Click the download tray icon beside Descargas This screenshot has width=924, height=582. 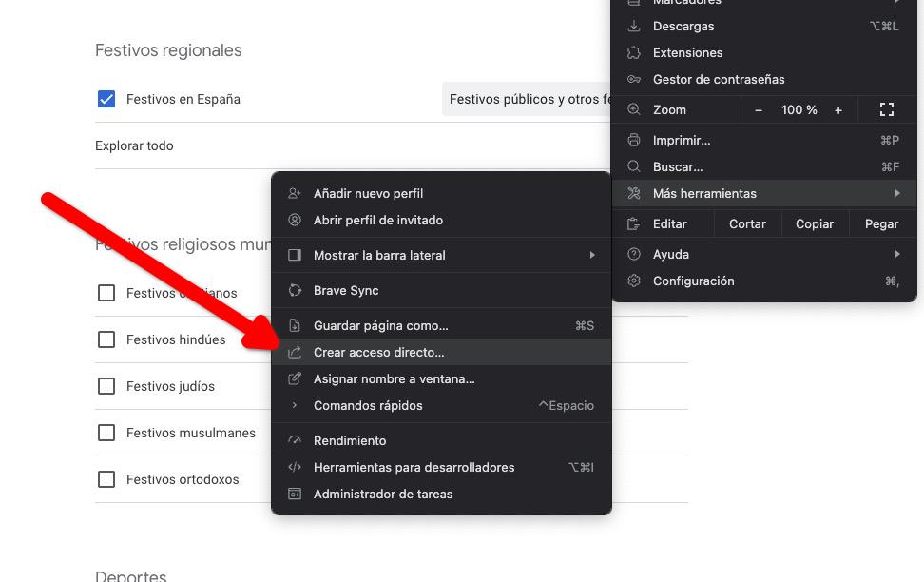pos(634,26)
